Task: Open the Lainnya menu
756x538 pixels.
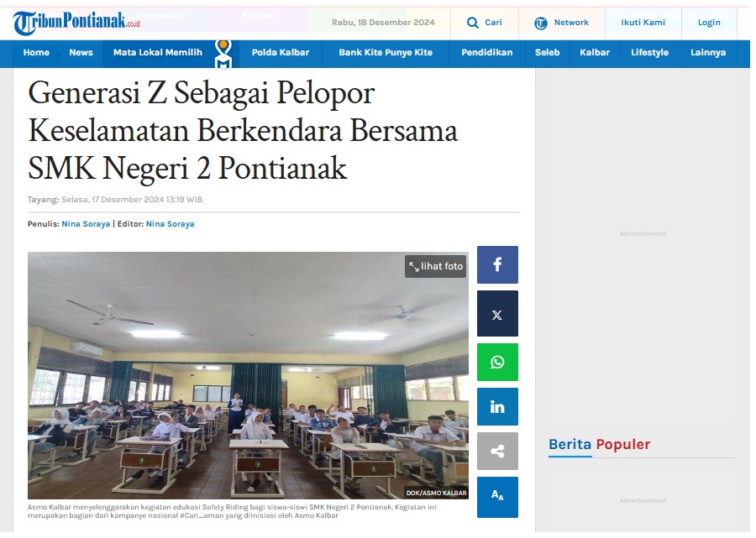Action: point(708,53)
